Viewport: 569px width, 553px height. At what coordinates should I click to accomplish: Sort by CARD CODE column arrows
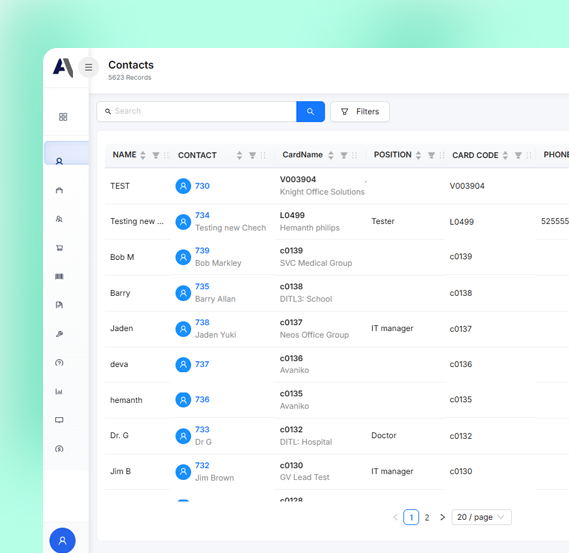[505, 155]
